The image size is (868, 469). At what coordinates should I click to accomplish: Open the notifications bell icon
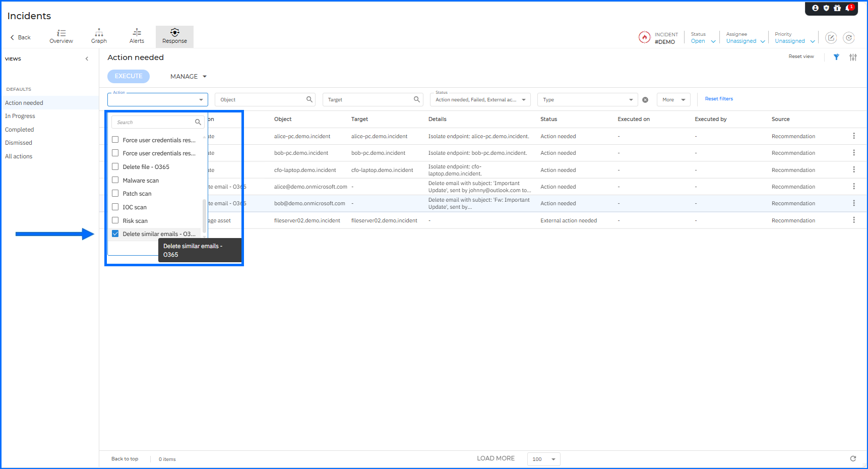point(848,8)
